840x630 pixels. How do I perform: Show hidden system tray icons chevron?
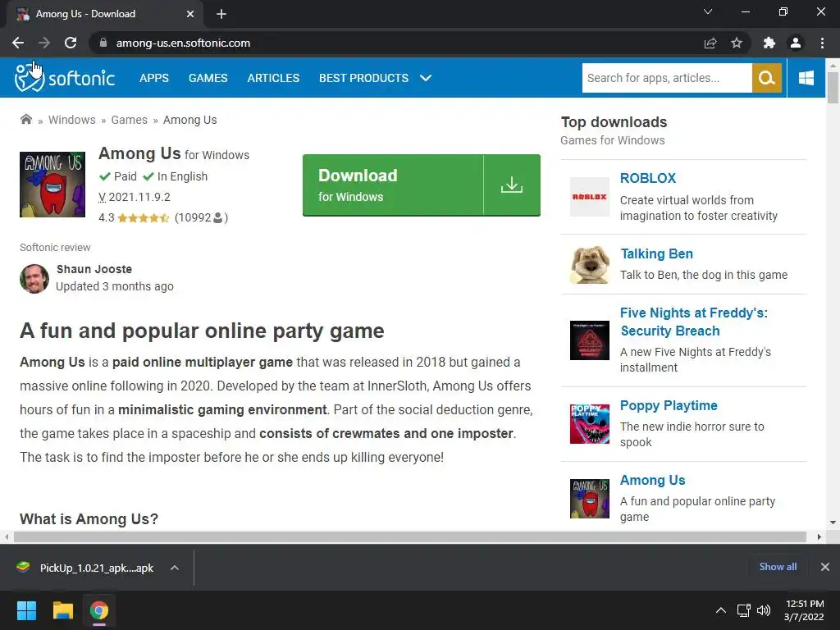click(x=721, y=610)
